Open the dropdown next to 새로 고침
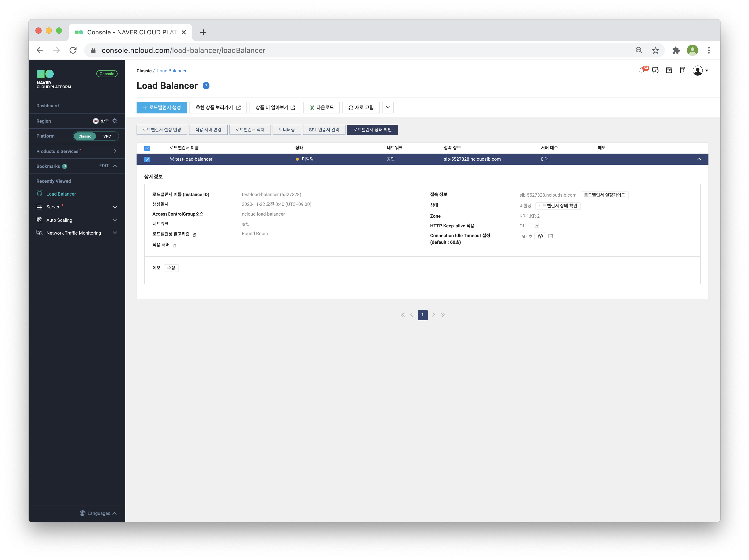 tap(388, 108)
